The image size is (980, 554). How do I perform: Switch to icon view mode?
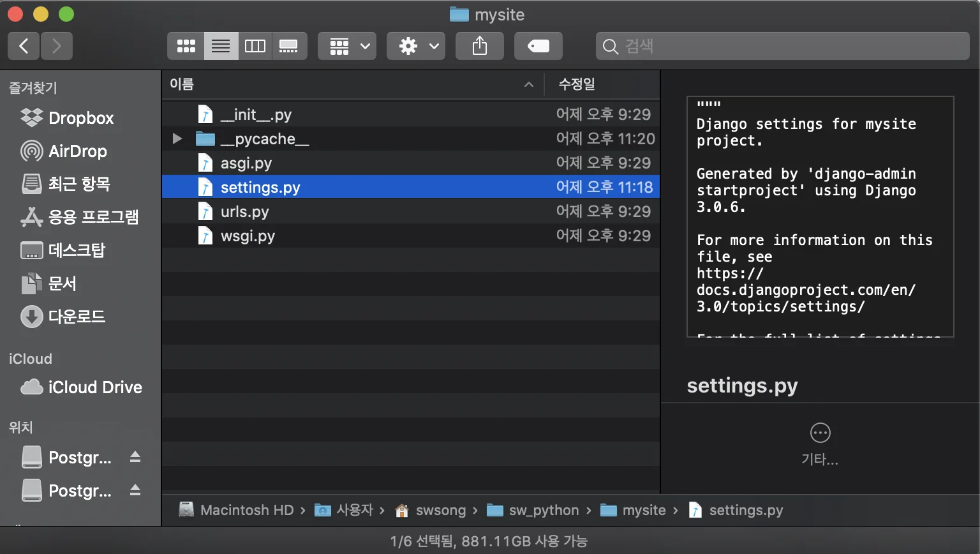click(186, 46)
